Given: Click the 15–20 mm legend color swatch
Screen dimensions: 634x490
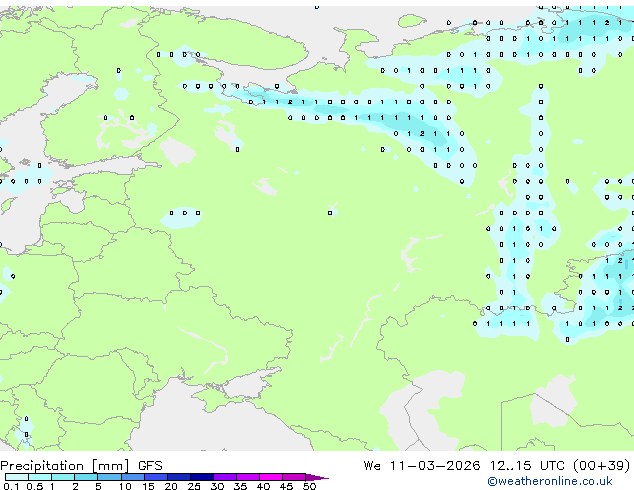Looking at the screenshot, I should [156, 477].
